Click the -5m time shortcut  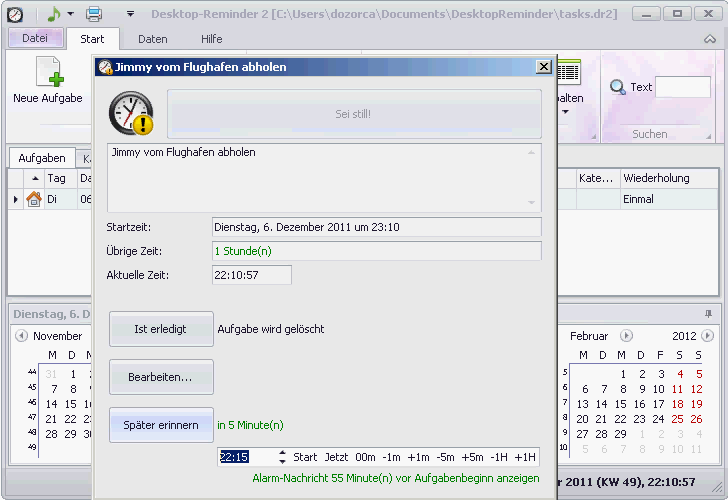(445, 457)
